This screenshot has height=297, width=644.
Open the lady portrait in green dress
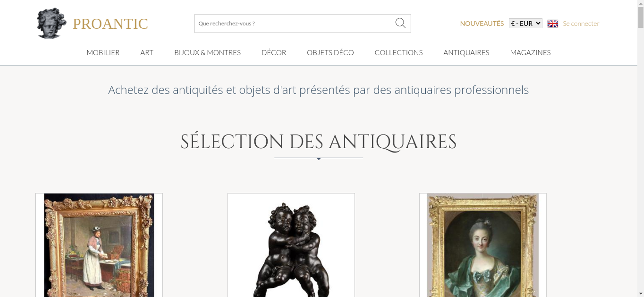483,245
